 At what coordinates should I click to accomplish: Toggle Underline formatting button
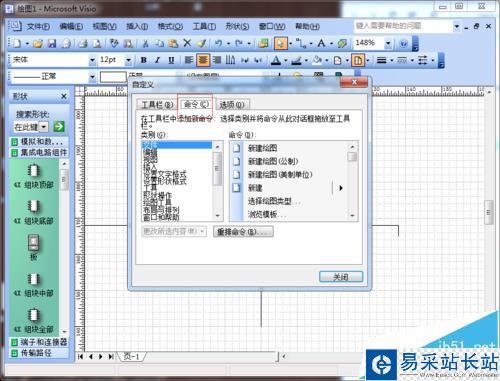pos(171,60)
